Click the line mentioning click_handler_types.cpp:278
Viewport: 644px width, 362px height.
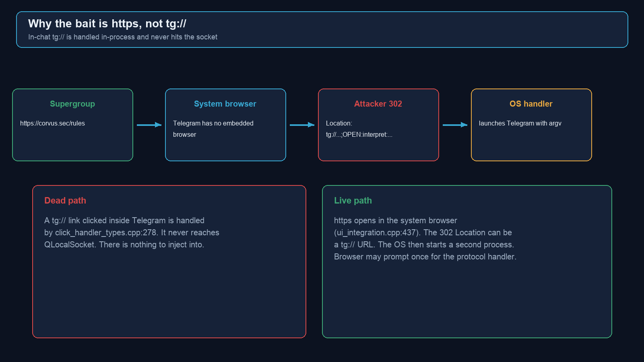pyautogui.click(x=132, y=232)
